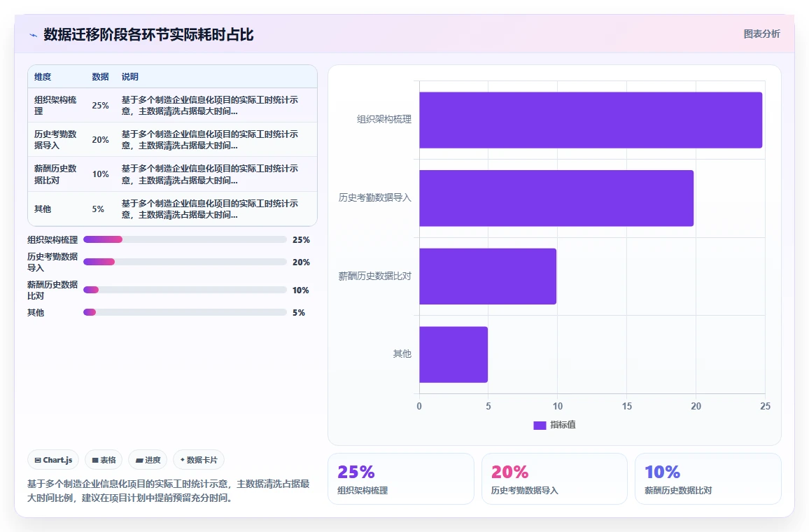Open the 10% 薪酬历史数据比对 data card
The image size is (809, 532).
click(708, 479)
